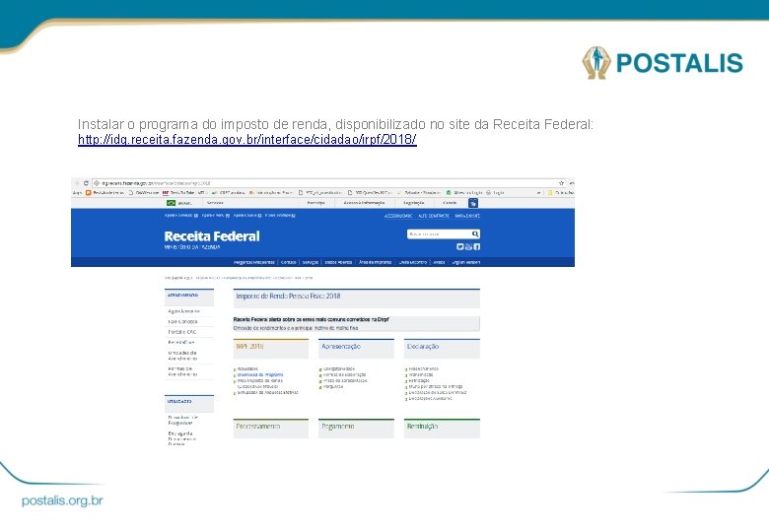Open the idg.receita.fazenda.gov.br IRPF 2018 hyperlink
Viewport: 769px width, 532px height.
(247, 140)
